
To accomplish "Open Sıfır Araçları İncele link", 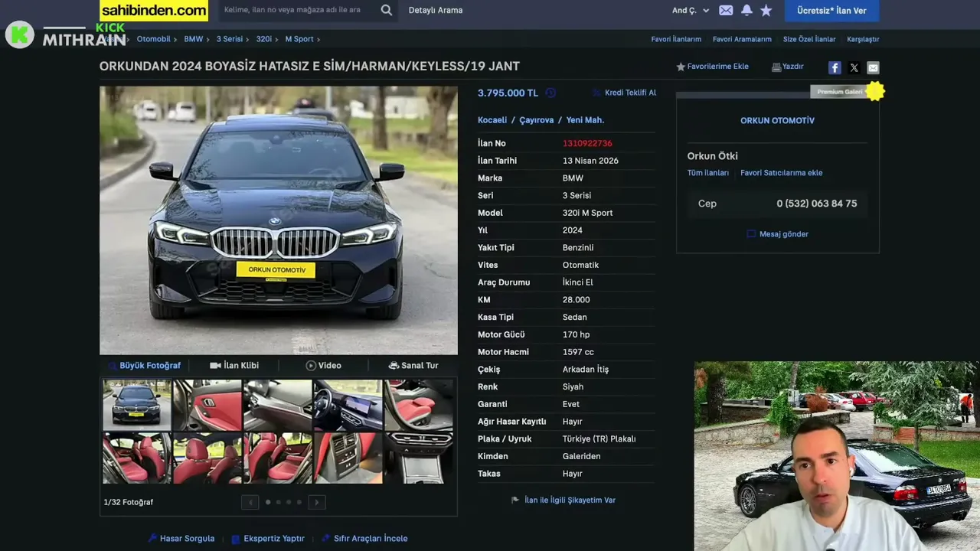I will coord(364,539).
